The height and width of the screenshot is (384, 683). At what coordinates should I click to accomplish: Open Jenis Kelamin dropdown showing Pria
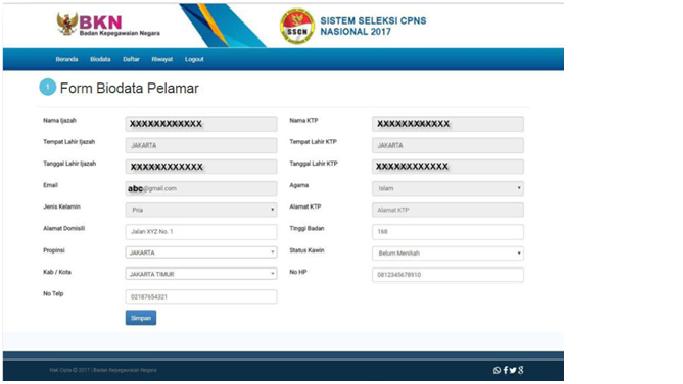point(201,210)
